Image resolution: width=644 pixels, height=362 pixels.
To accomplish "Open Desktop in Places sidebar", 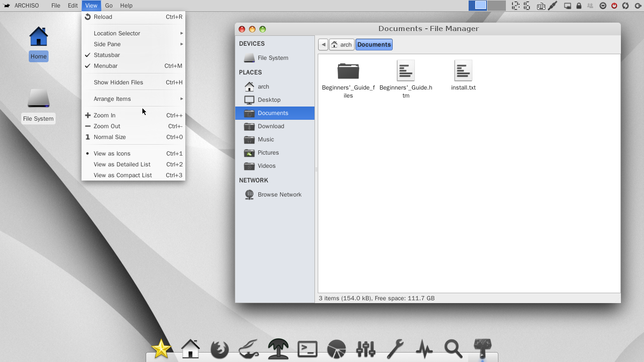I will click(x=275, y=100).
